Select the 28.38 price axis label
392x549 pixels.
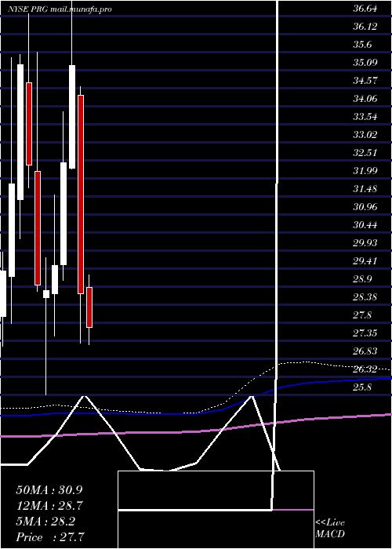pos(365,296)
